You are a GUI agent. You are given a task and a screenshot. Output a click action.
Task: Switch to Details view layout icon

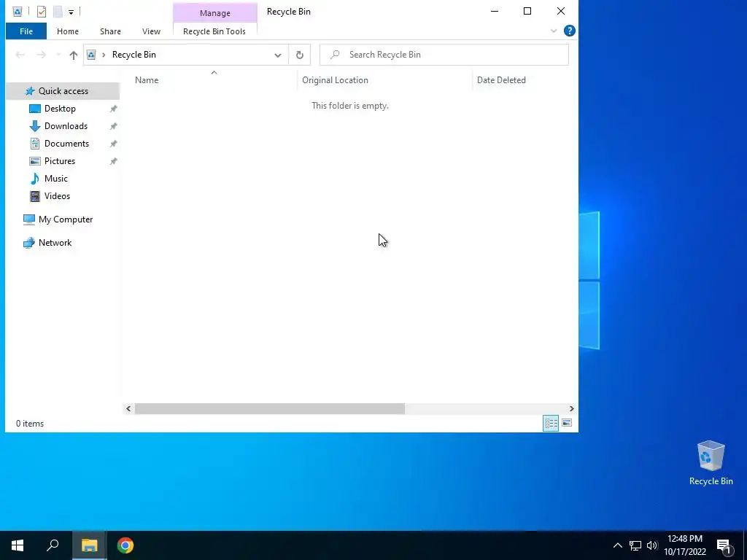[551, 423]
